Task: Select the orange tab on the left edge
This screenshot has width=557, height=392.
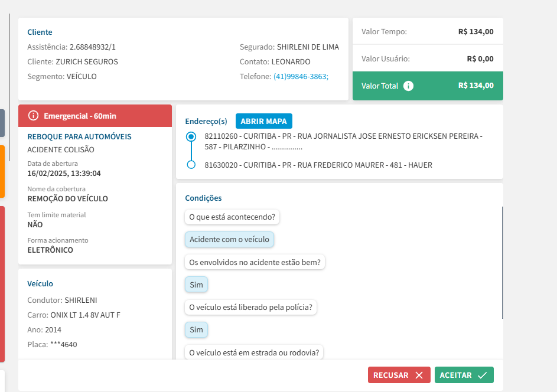Action: tap(2, 171)
